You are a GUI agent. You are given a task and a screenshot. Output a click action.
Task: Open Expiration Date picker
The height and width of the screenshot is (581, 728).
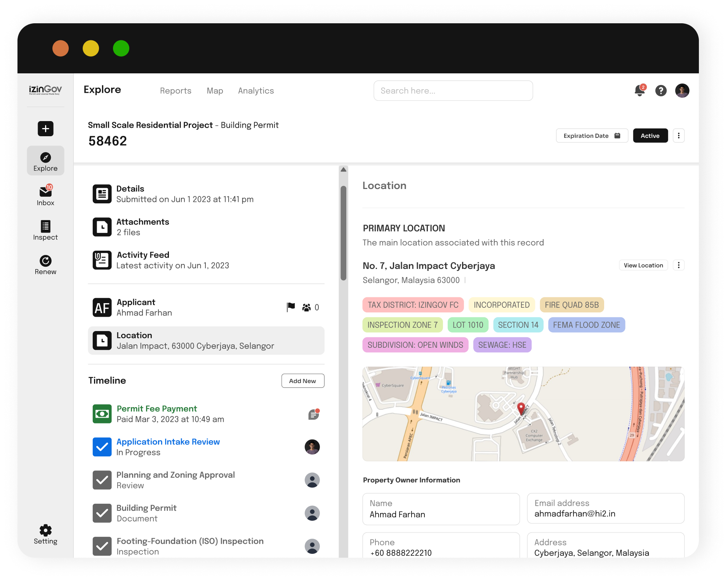point(592,135)
